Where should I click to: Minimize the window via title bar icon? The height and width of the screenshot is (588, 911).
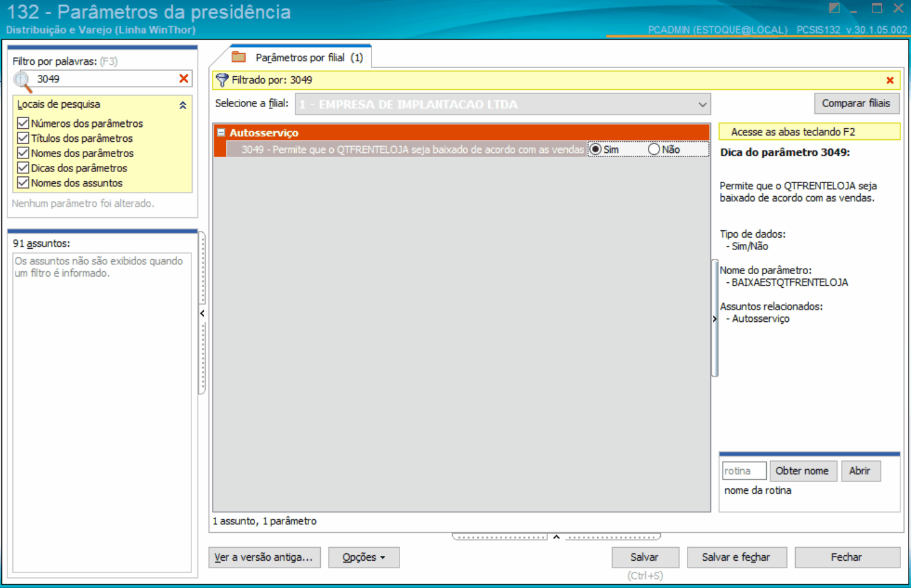point(854,11)
